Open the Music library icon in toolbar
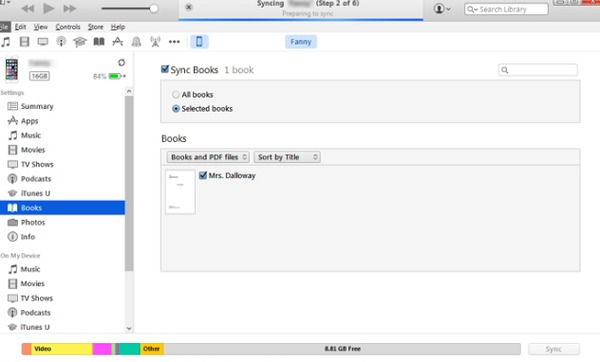 click(6, 41)
